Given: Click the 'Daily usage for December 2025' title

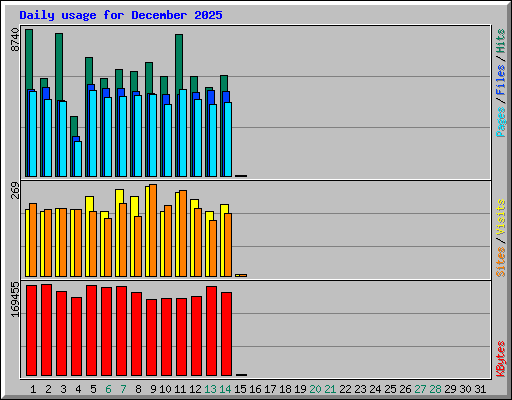Looking at the screenshot, I should 121,15.
